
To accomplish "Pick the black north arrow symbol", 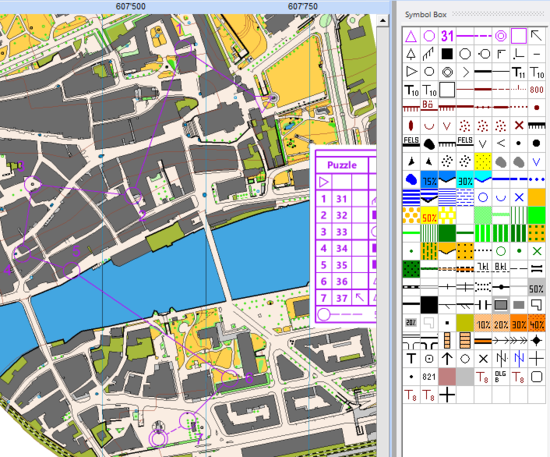I will coord(447,358).
